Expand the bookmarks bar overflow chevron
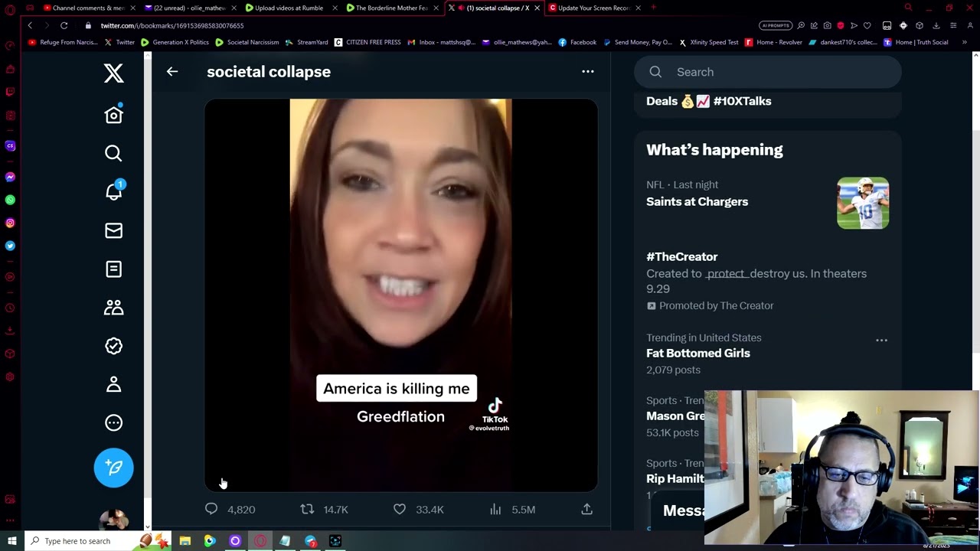 pos(964,42)
